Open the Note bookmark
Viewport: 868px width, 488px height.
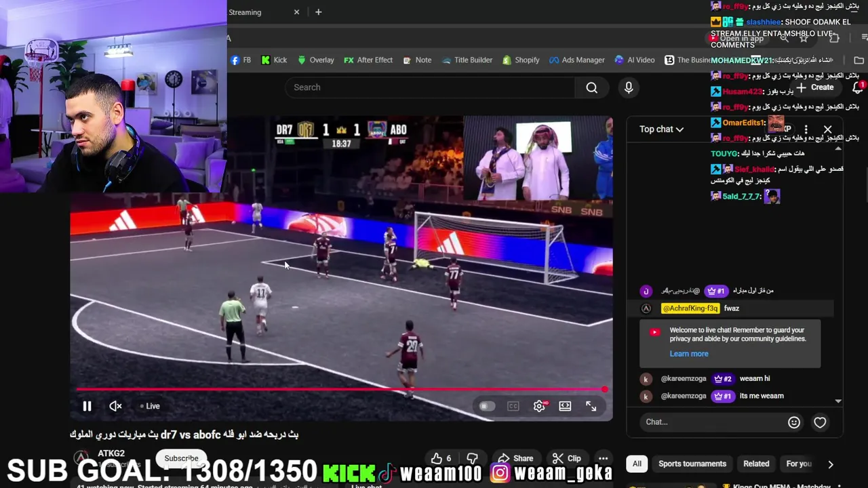click(x=417, y=60)
